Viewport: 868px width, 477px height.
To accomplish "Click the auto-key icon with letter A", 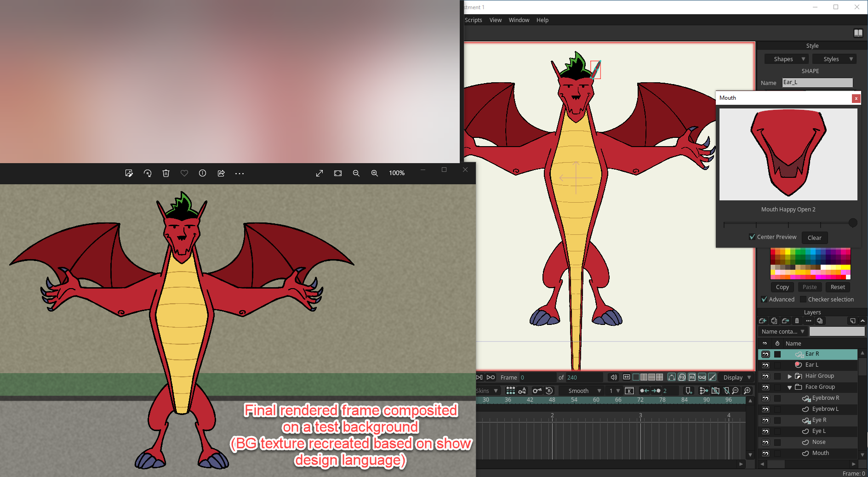I will coord(522,391).
